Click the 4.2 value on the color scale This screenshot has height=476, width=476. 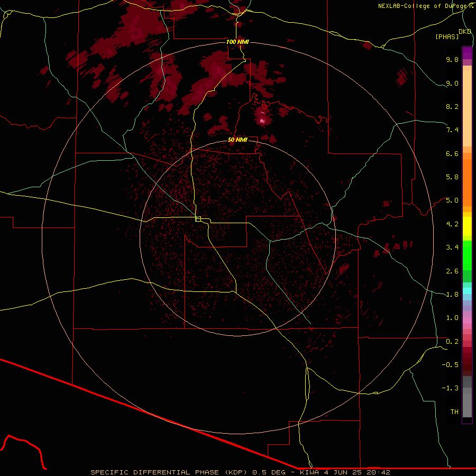pyautogui.click(x=452, y=224)
